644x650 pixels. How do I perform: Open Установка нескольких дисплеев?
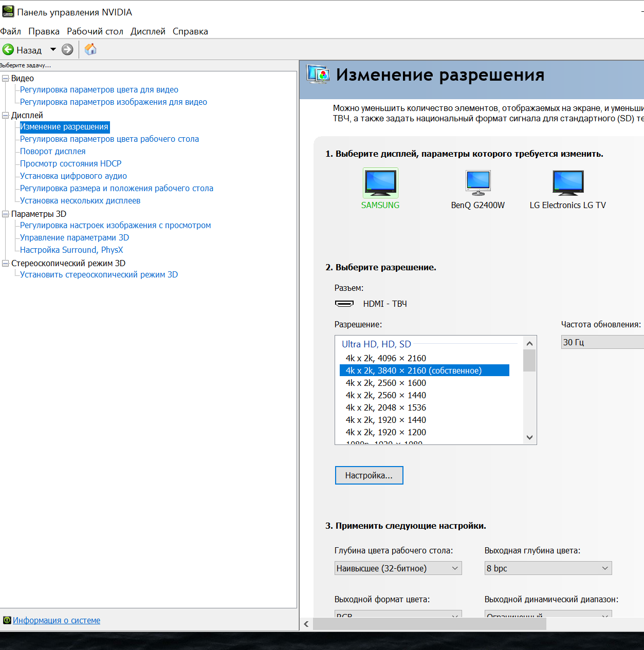click(x=80, y=200)
